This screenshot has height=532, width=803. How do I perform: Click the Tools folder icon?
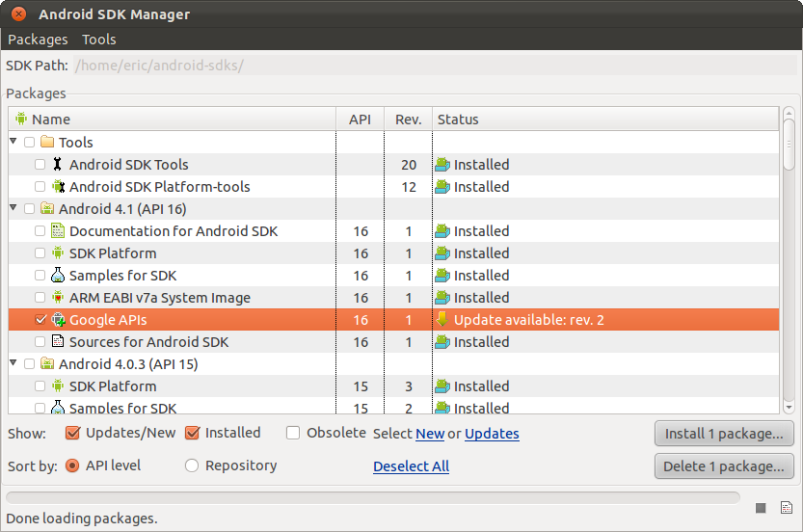tap(47, 142)
